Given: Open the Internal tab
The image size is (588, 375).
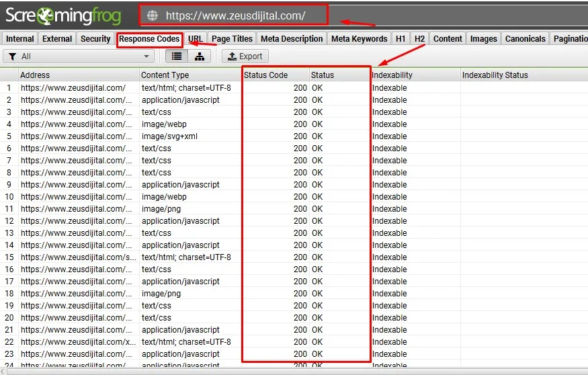Looking at the screenshot, I should tap(20, 38).
